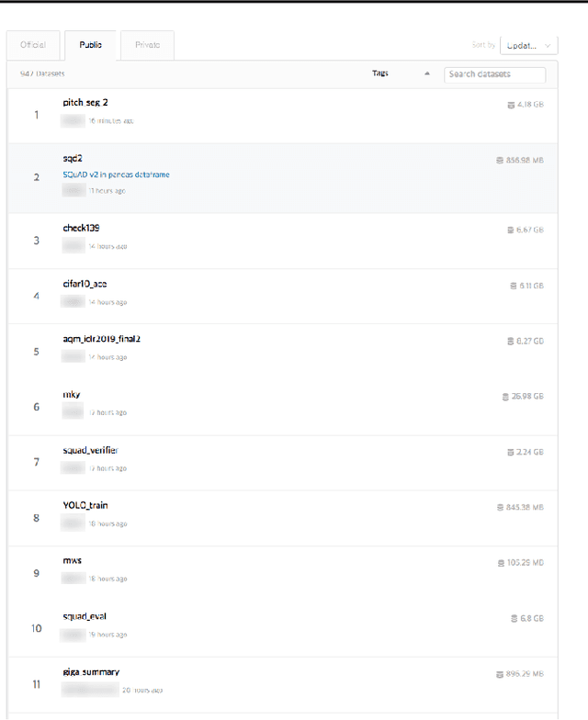Click SQuAD v2 in pandas dataframe description
The image size is (588, 720).
click(x=116, y=174)
